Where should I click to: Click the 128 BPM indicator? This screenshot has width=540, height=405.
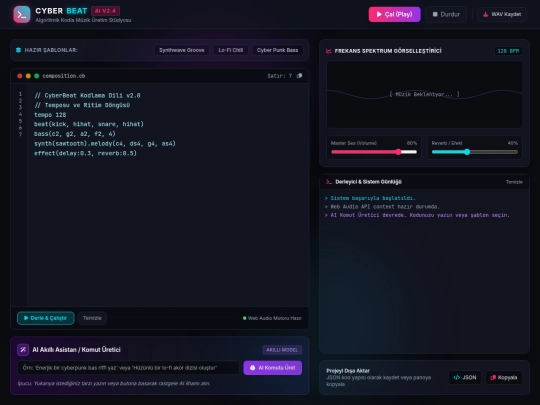coord(508,51)
